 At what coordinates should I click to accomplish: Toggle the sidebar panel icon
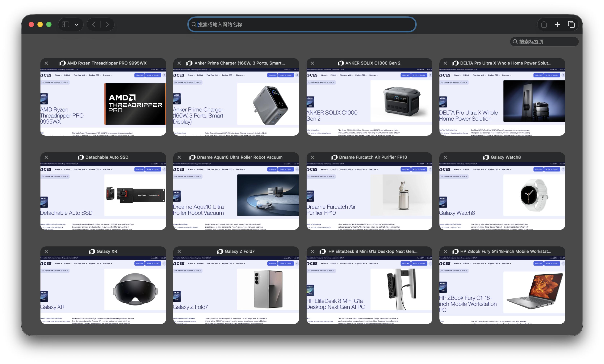[x=65, y=24]
